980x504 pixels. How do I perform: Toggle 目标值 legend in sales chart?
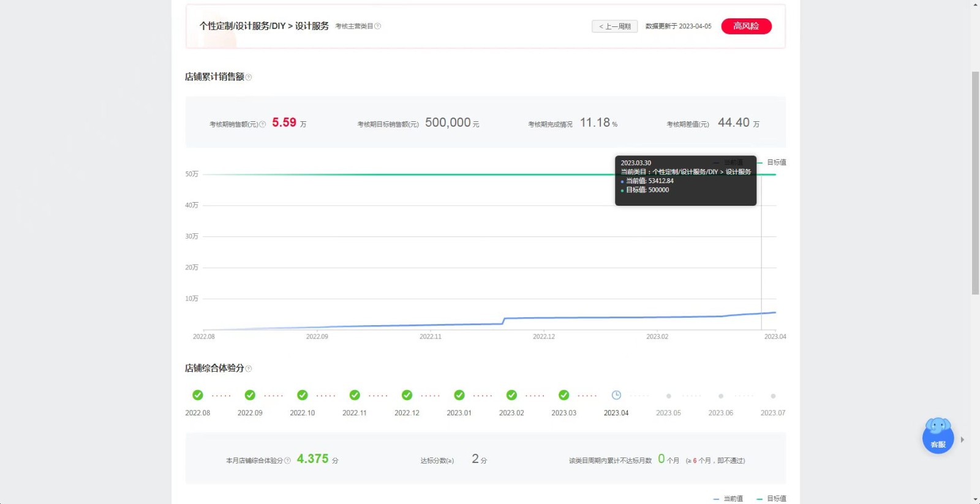point(772,162)
